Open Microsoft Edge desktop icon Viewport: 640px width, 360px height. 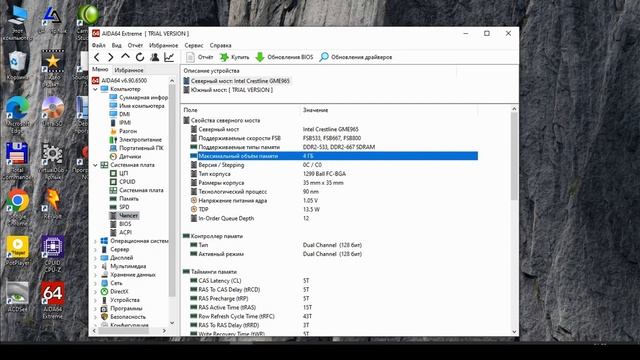[x=18, y=115]
